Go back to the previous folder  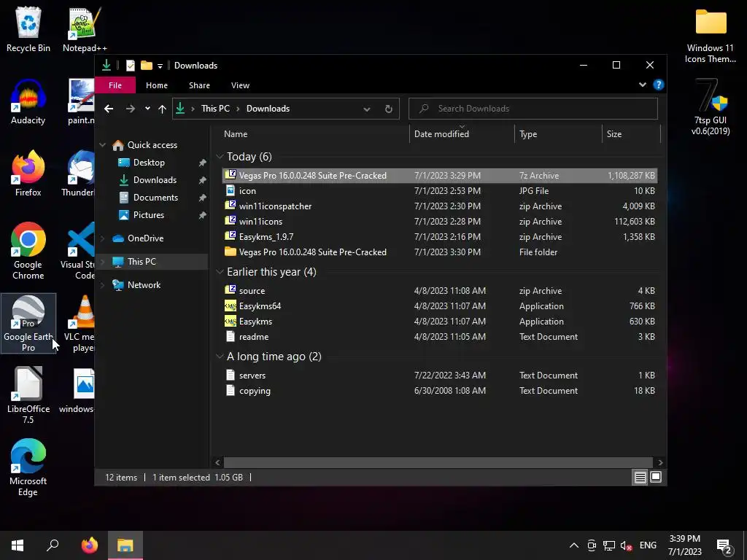point(109,109)
